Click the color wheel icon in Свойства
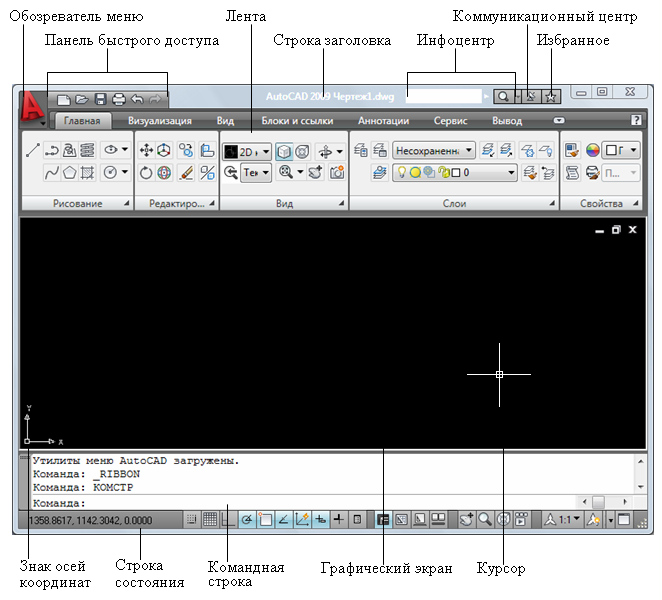The height and width of the screenshot is (600, 662). (x=593, y=150)
